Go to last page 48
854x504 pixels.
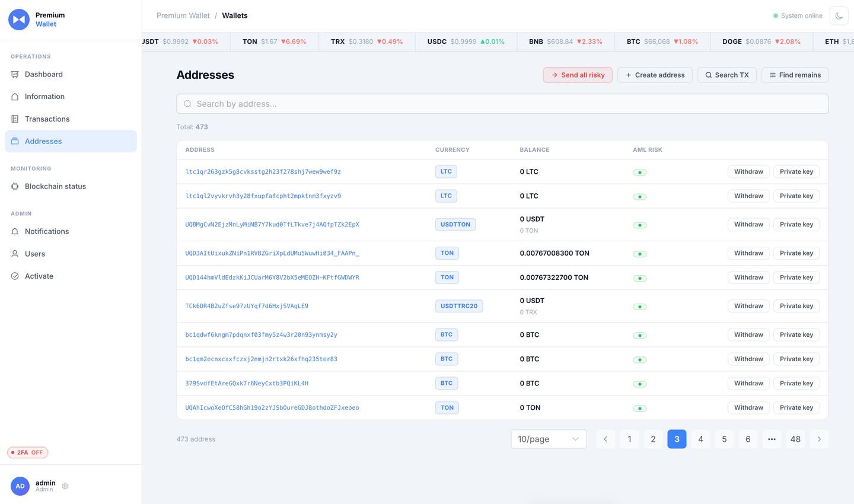[795, 439]
